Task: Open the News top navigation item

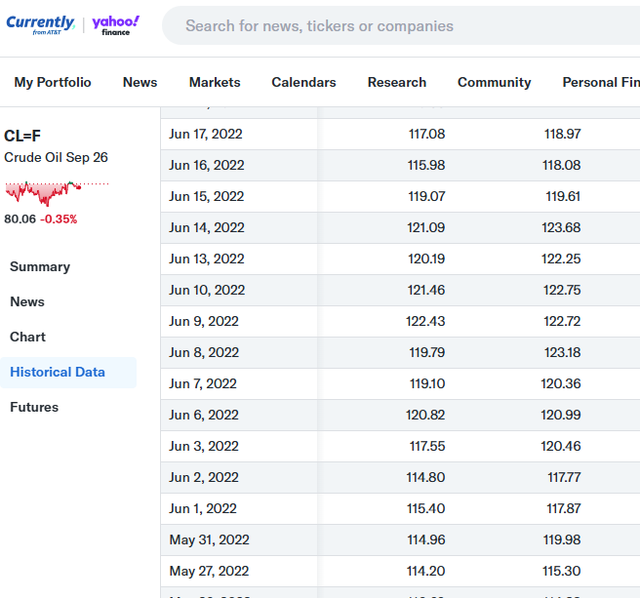Action: 140,82
